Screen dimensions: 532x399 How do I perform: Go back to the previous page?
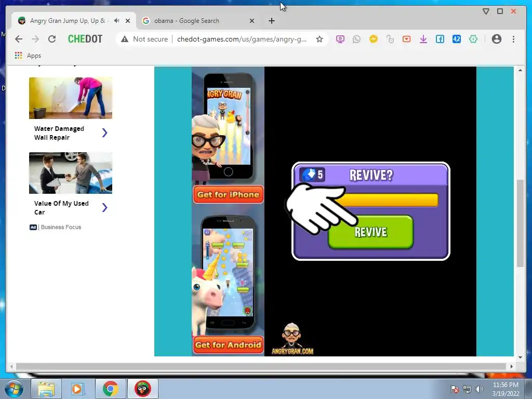[19, 39]
